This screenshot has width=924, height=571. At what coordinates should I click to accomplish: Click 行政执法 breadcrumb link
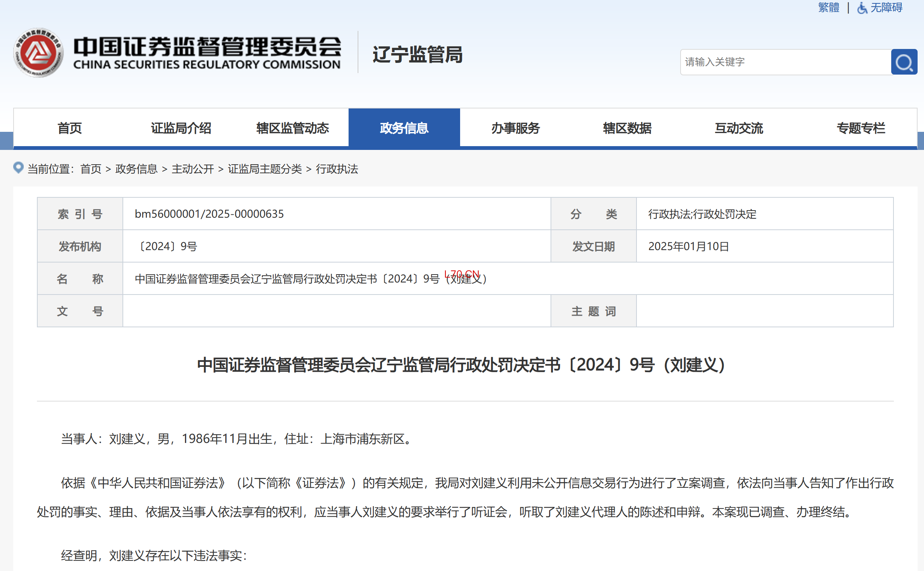[x=337, y=169]
